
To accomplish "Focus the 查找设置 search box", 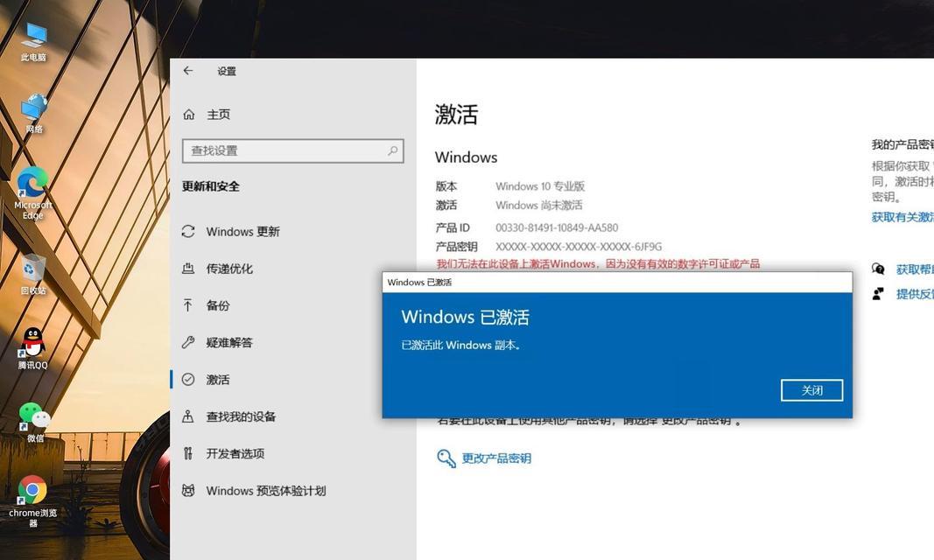I will point(292,150).
